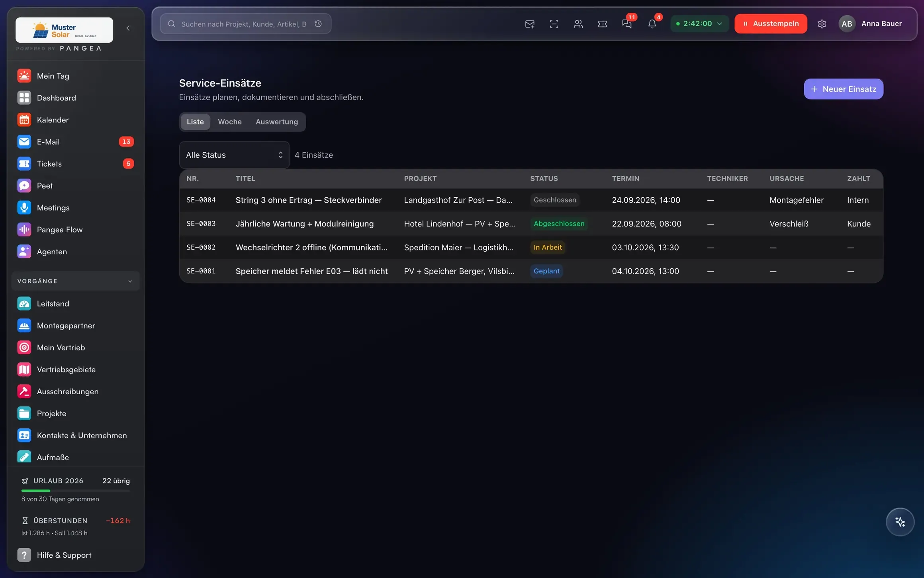The height and width of the screenshot is (578, 924).
Task: Click the Geplant status badge
Action: pos(546,271)
